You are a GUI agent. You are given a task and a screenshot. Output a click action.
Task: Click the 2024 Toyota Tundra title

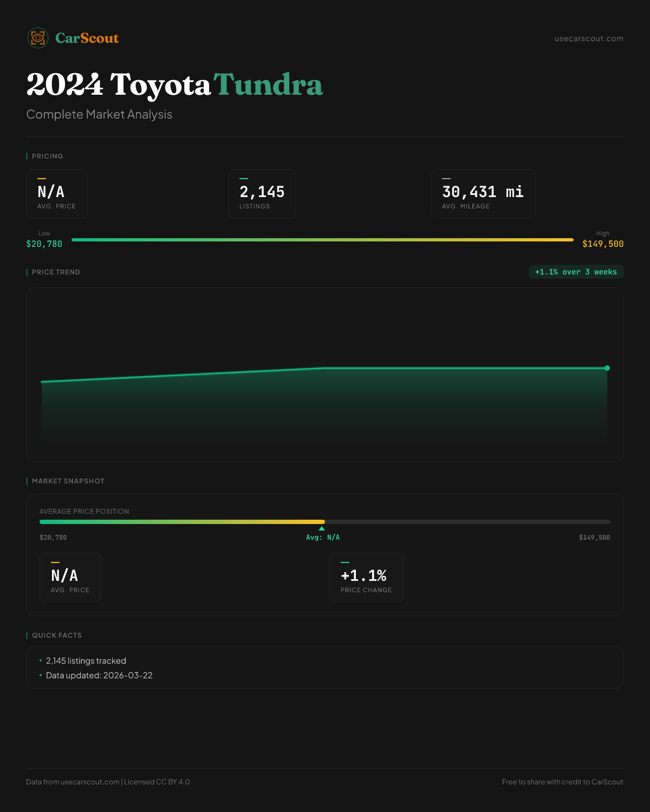point(174,85)
